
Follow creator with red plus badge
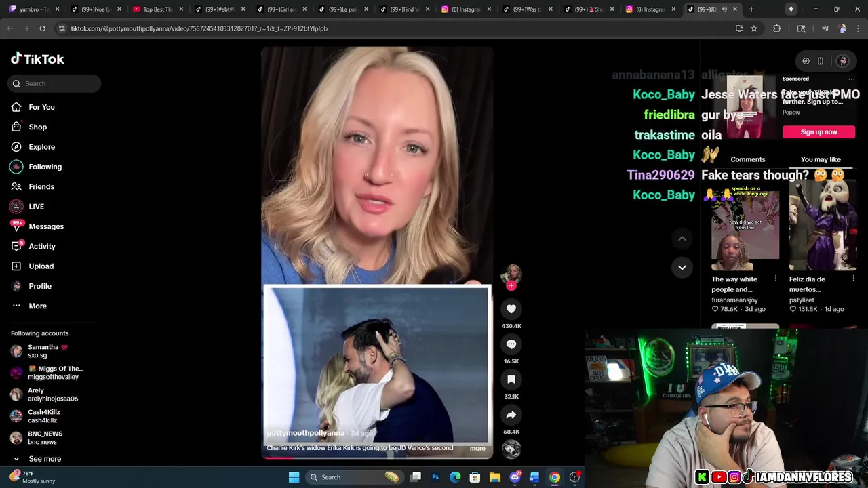tap(511, 285)
